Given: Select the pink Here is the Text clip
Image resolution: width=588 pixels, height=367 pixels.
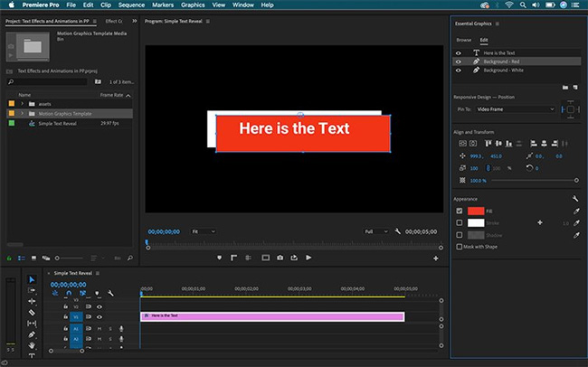Looking at the screenshot, I should click(272, 316).
